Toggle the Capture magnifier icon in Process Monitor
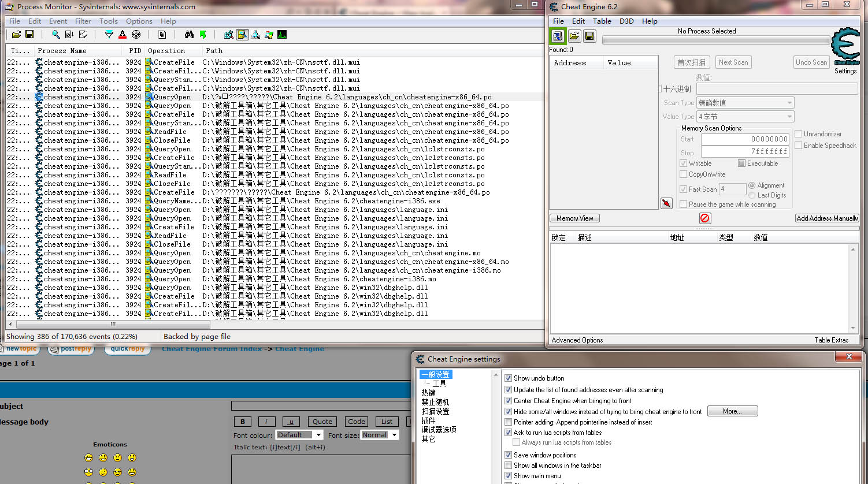 point(55,35)
